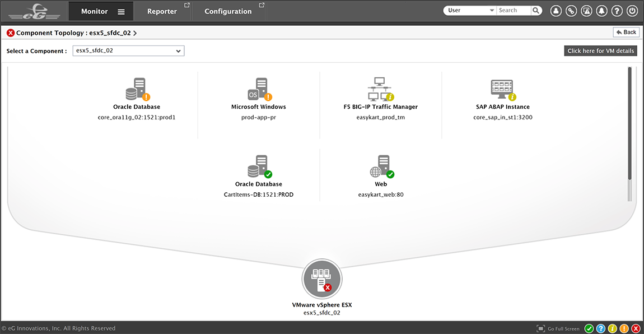The width and height of the screenshot is (644, 334).
Task: Click the notification bell icon
Action: coord(601,11)
